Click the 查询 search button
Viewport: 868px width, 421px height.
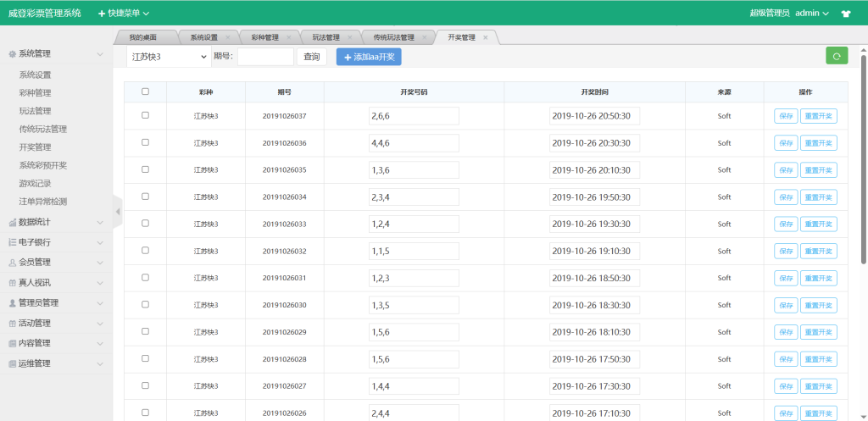pyautogui.click(x=312, y=57)
